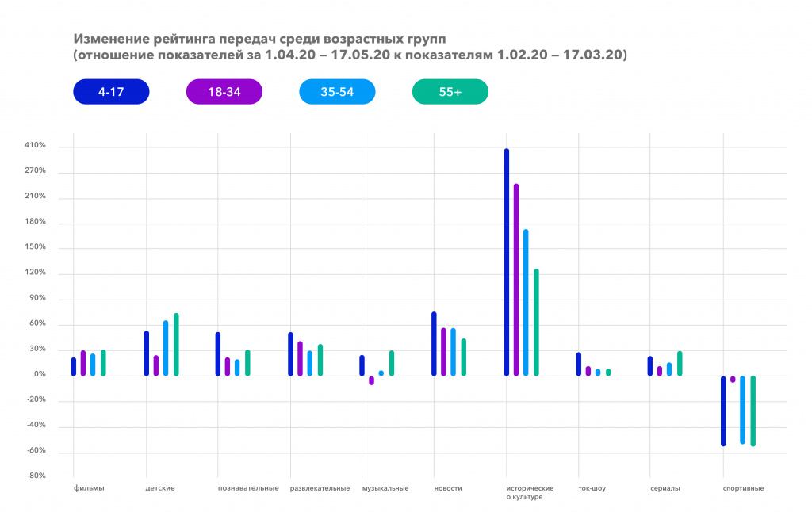Select the purple 18-34 legend pill

coord(224,91)
